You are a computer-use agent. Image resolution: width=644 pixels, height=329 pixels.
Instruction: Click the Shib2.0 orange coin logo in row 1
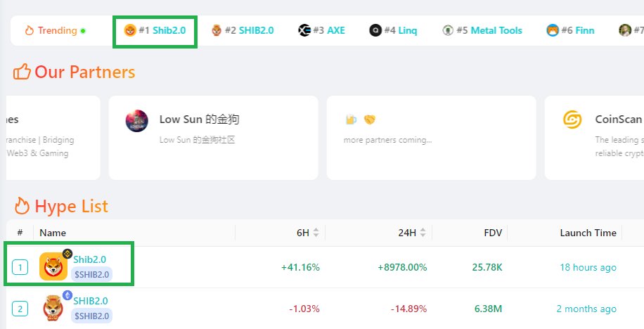[53, 266]
